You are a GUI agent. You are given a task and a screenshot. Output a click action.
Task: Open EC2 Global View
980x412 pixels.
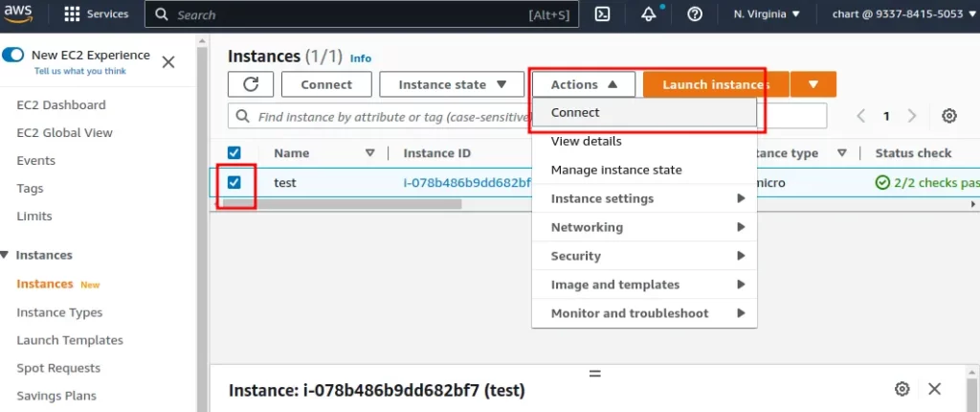click(64, 133)
